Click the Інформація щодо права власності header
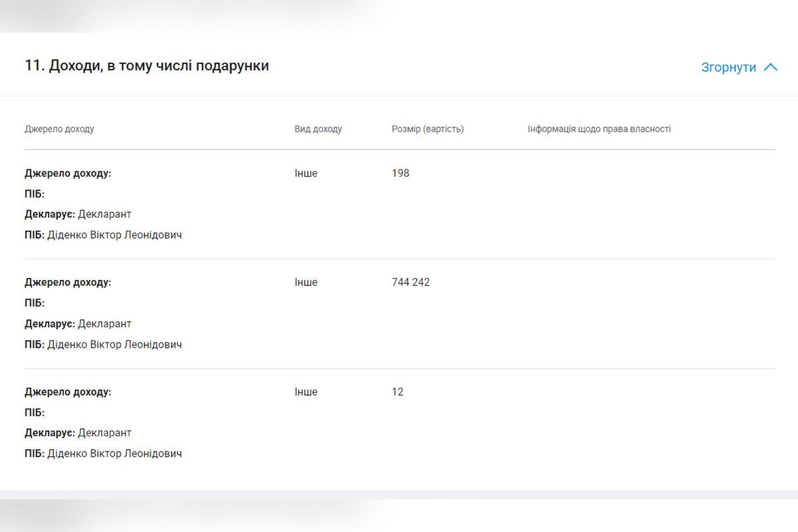The image size is (798, 532). tap(598, 129)
